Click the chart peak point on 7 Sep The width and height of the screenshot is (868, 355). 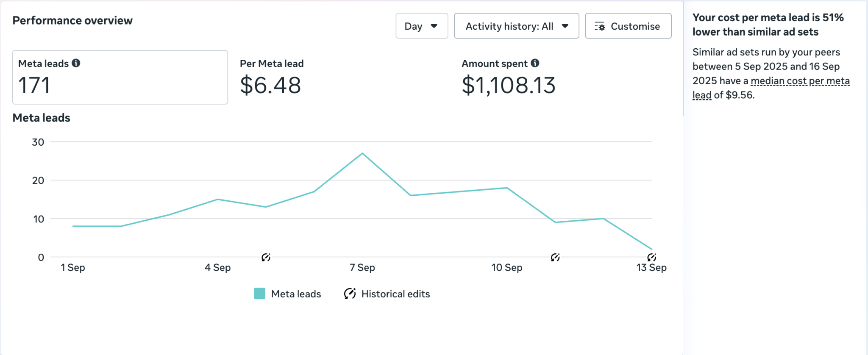pos(362,153)
